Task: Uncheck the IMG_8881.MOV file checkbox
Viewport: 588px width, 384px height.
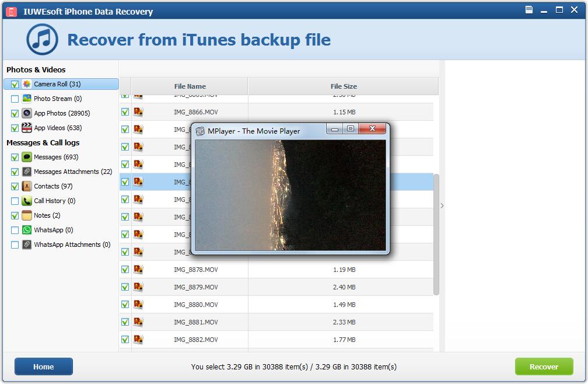Action: point(125,322)
